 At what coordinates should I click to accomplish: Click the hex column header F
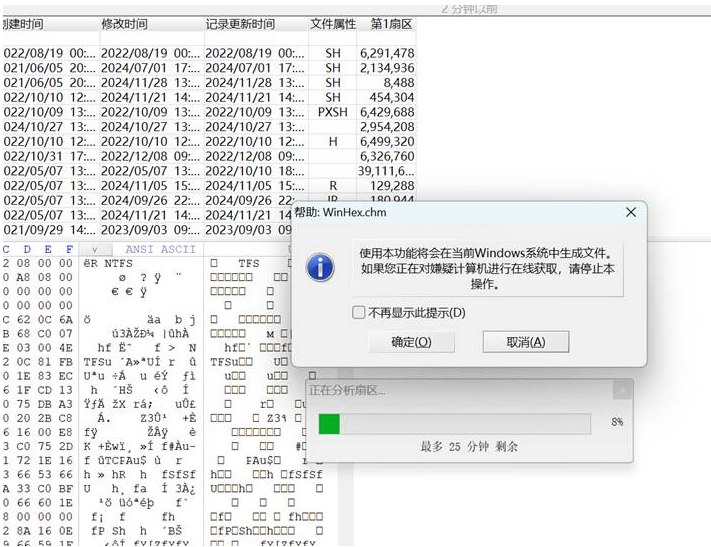(69, 249)
